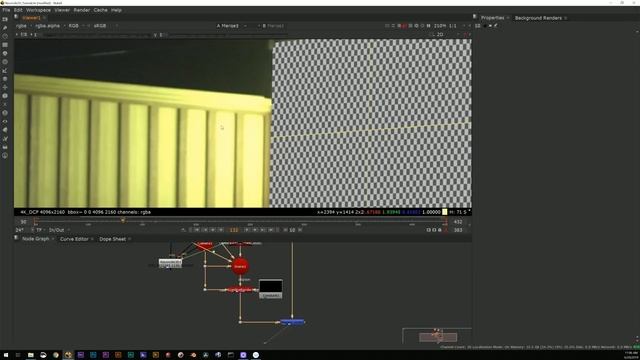Image resolution: width=640 pixels, height=360 pixels.
Task: Select the blue node at the graph bottom
Action: click(292, 322)
